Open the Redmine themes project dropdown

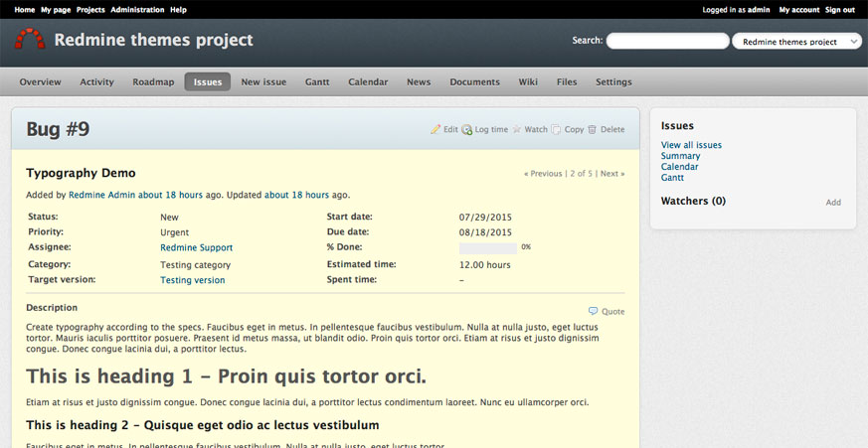coord(796,41)
